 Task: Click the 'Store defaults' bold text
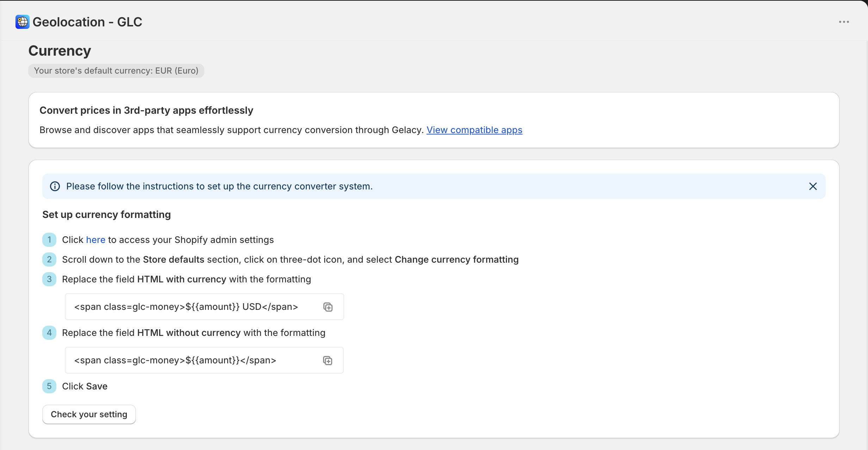(x=174, y=260)
